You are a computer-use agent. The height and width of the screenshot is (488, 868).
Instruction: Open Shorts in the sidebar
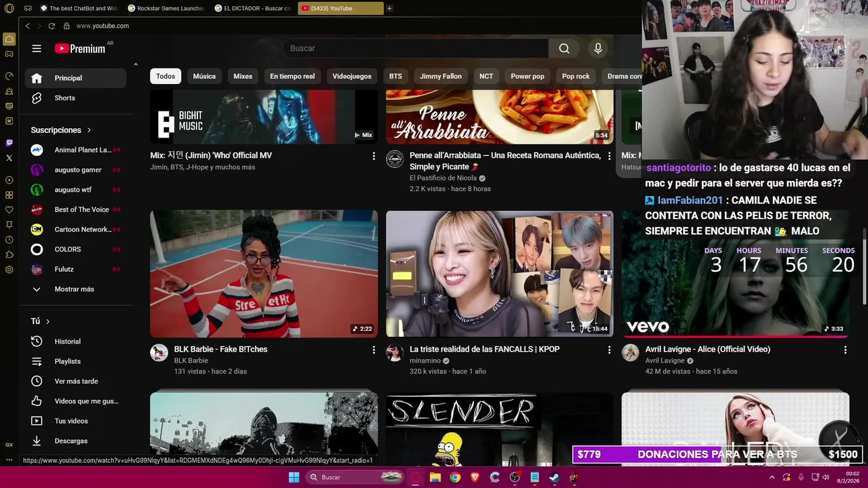(76, 98)
